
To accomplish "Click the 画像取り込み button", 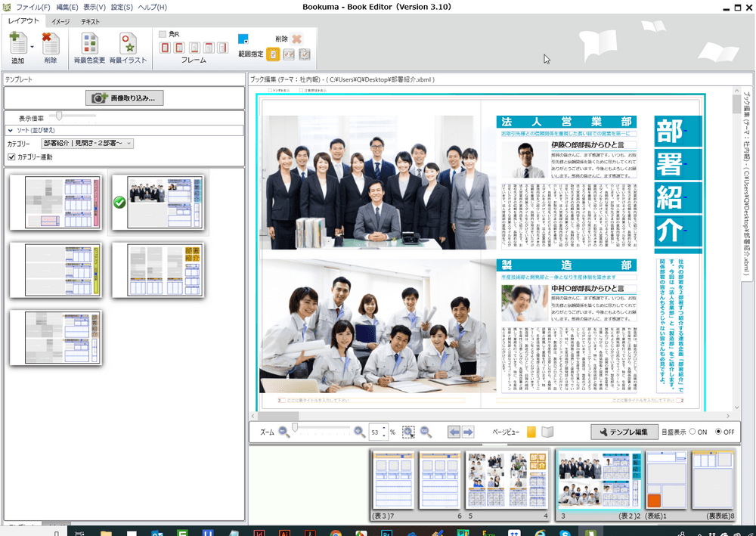I will click(124, 96).
